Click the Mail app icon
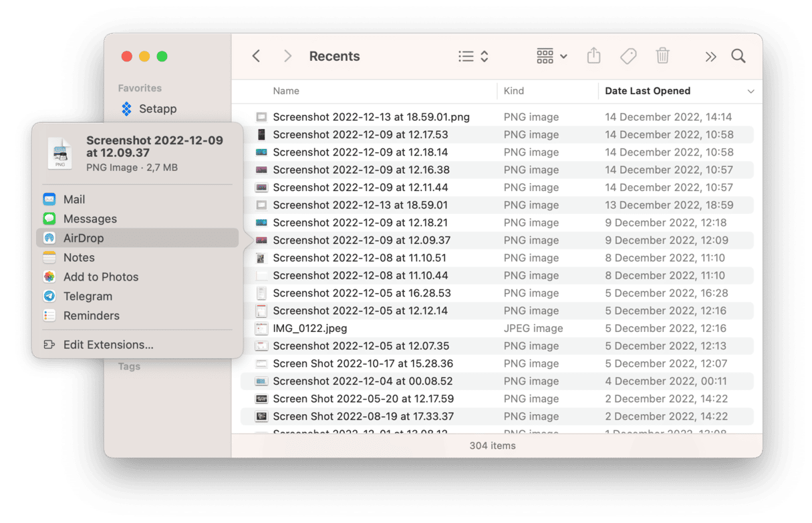 click(49, 199)
